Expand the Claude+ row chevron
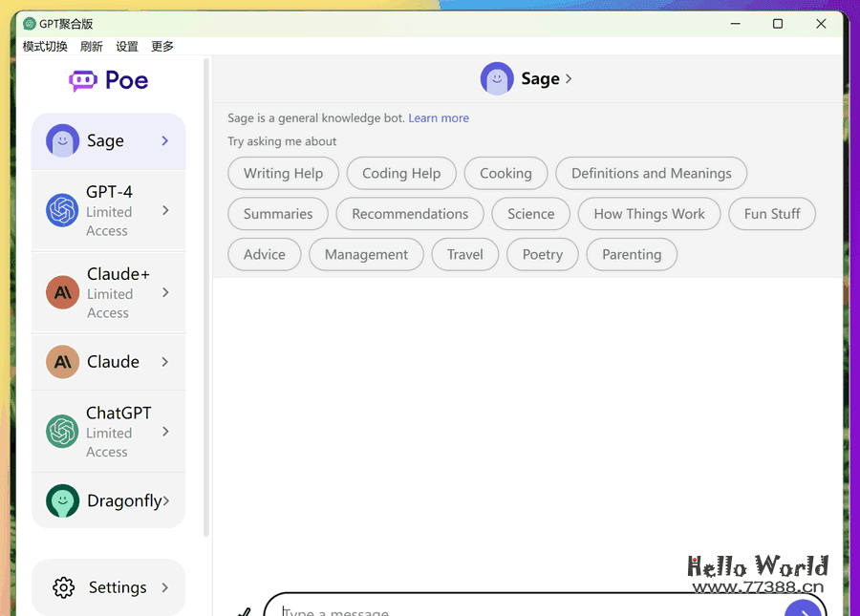Image resolution: width=860 pixels, height=616 pixels. click(x=165, y=292)
